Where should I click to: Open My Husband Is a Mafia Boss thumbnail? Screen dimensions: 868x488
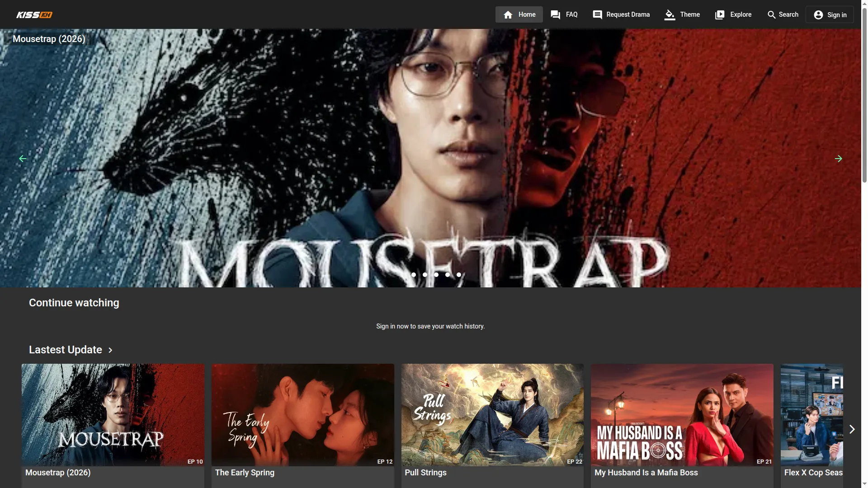(x=682, y=415)
